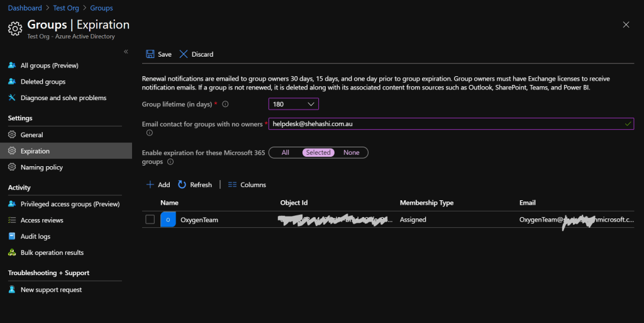Click info icon next to Group lifetime
644x323 pixels.
click(x=225, y=105)
